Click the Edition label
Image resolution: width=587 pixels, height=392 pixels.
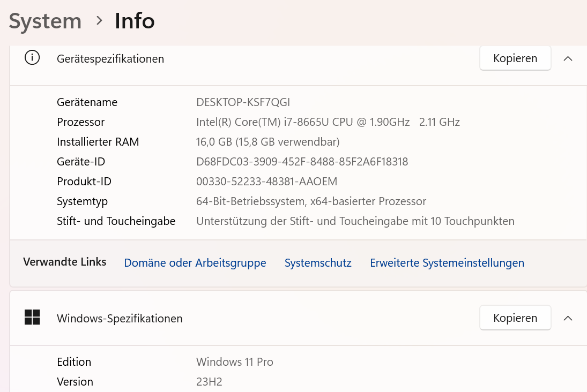click(x=74, y=361)
